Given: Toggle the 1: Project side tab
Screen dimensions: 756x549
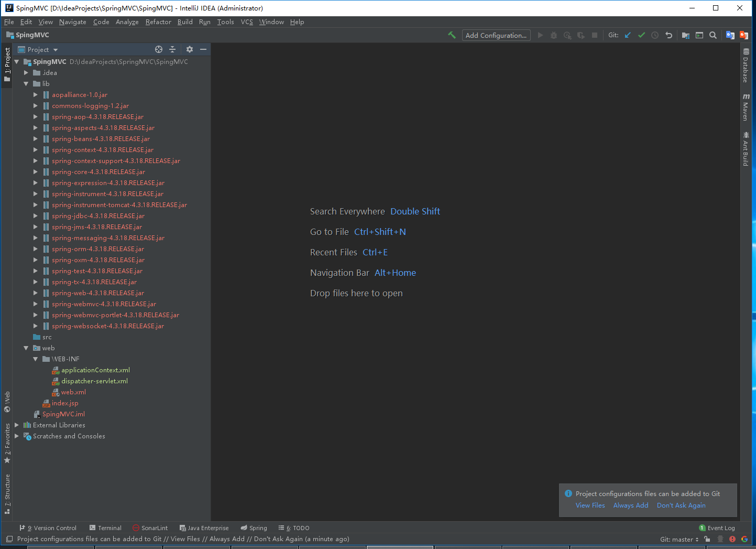Looking at the screenshot, I should (x=7, y=64).
